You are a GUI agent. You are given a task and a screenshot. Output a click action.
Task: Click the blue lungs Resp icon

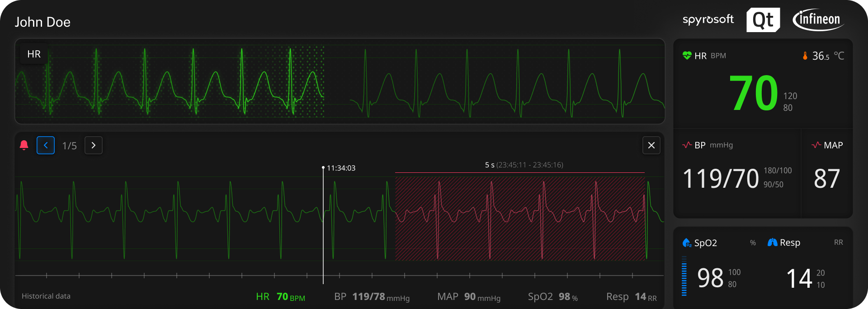772,242
